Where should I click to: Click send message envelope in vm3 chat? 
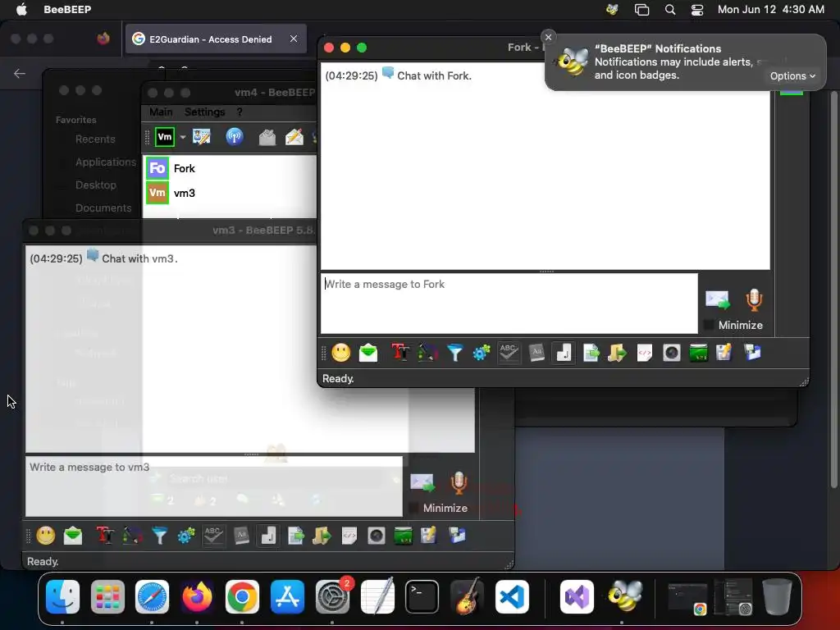coord(422,482)
